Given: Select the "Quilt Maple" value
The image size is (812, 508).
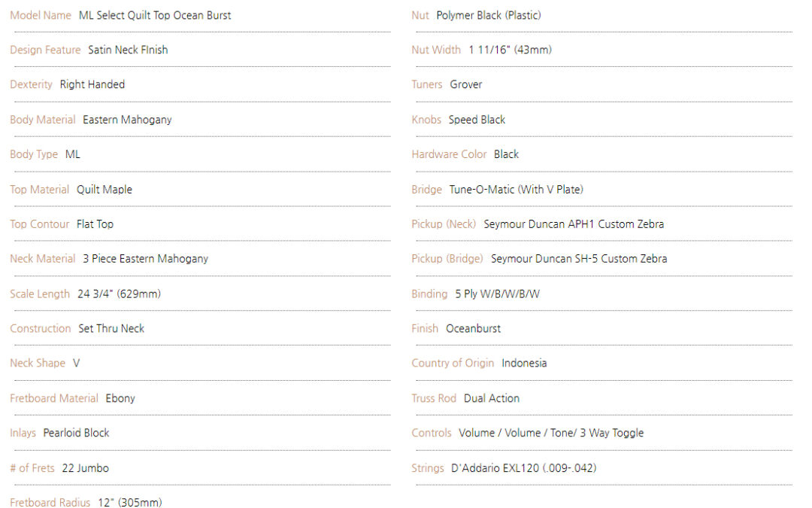Looking at the screenshot, I should point(105,190).
